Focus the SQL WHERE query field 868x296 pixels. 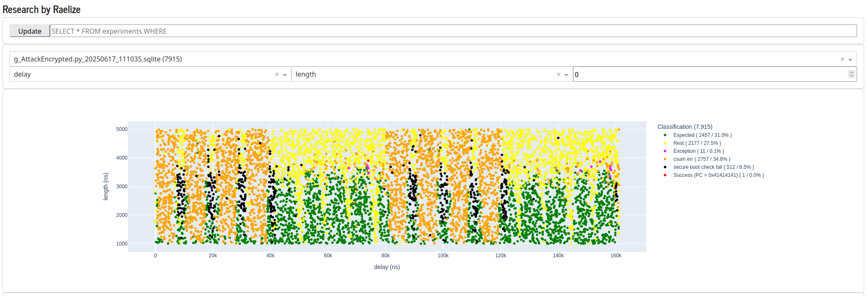pos(453,31)
